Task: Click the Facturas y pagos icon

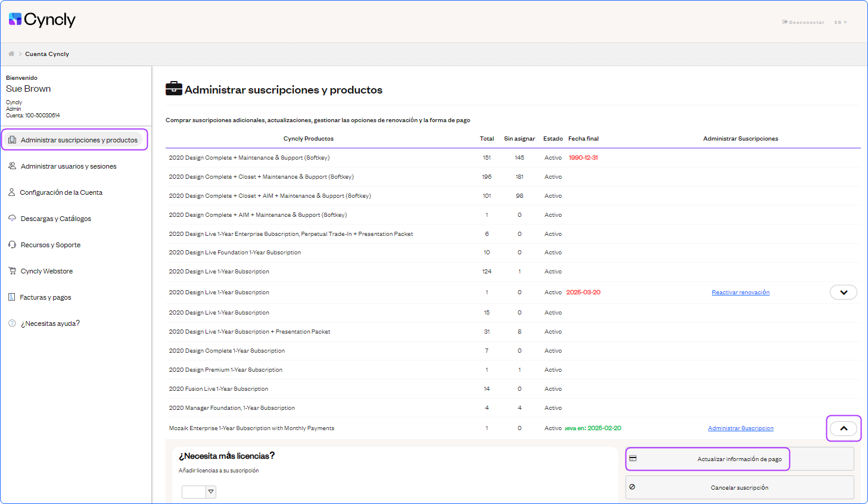Action: pos(11,297)
